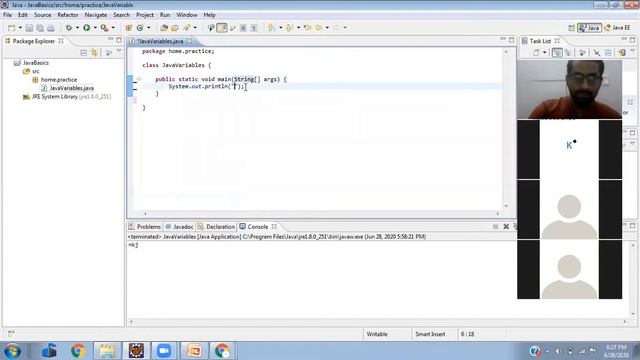Click the Save All toolbar icon

click(x=40, y=28)
